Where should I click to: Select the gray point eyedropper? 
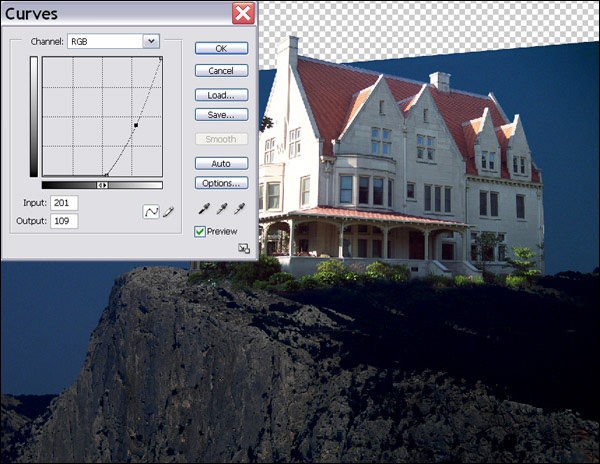[222, 209]
